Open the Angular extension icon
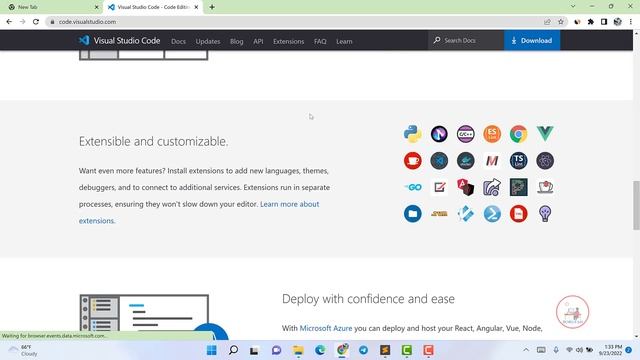Screen dimensions: 640x360 point(465,187)
